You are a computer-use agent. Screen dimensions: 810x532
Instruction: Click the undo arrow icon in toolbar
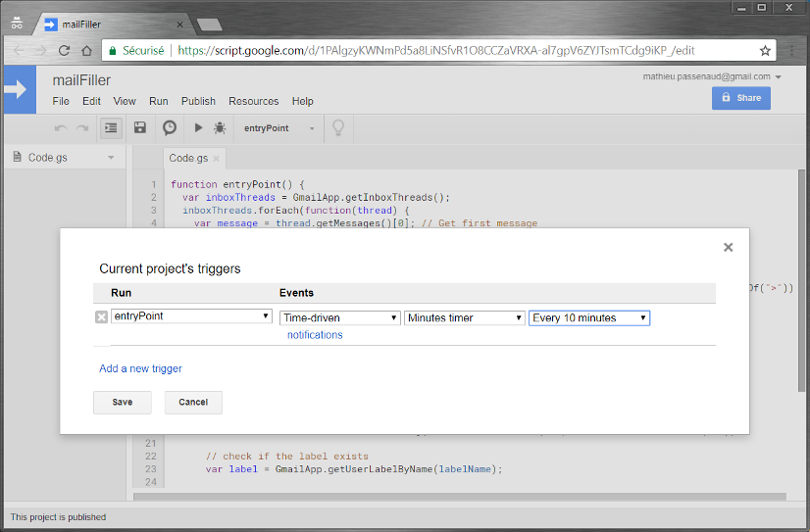[x=61, y=128]
